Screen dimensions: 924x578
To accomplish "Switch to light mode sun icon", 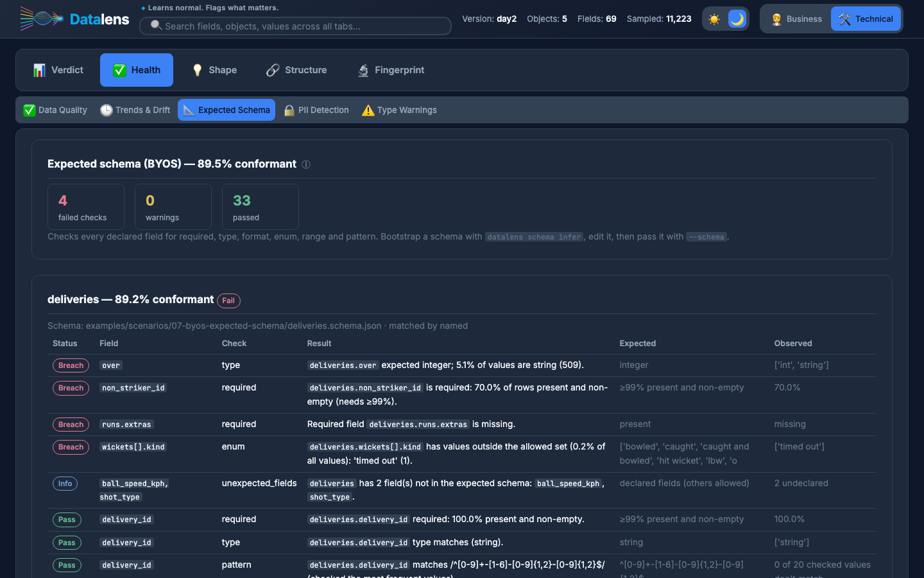I will 714,19.
